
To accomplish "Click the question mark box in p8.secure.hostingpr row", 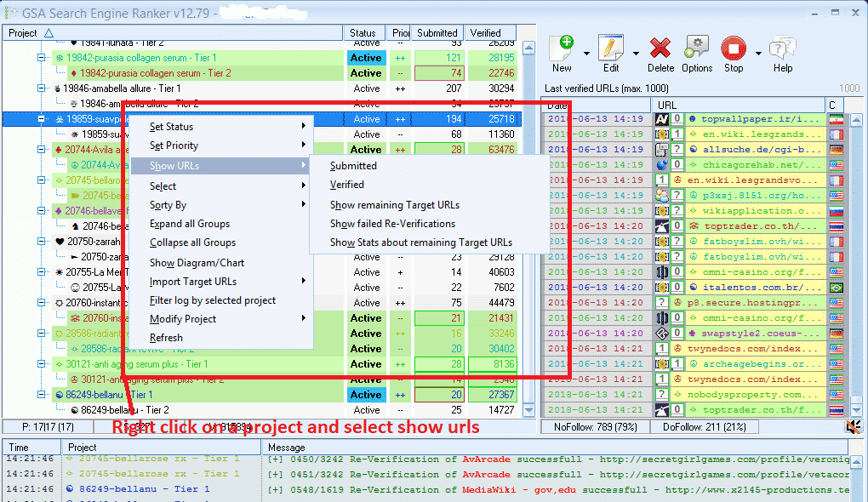I will 661,303.
